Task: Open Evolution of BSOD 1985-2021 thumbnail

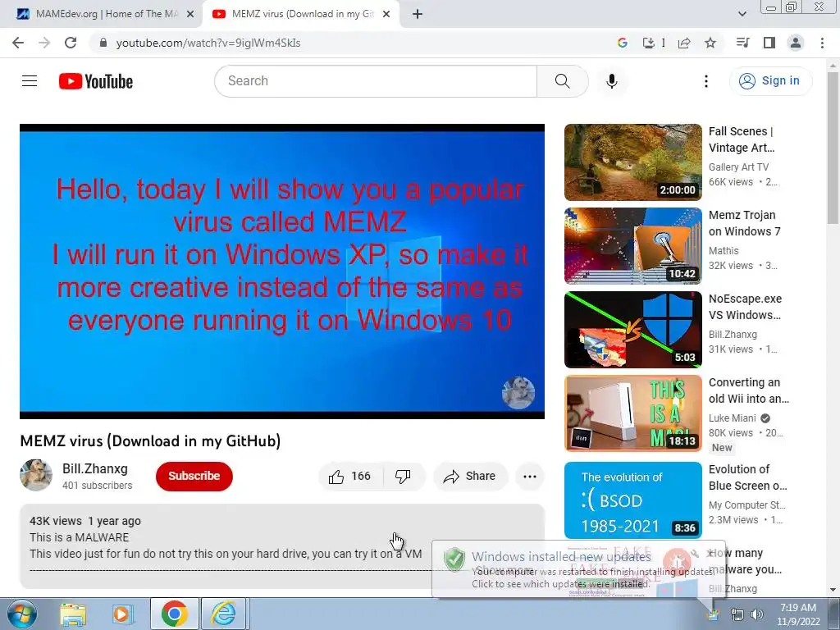Action: point(632,500)
